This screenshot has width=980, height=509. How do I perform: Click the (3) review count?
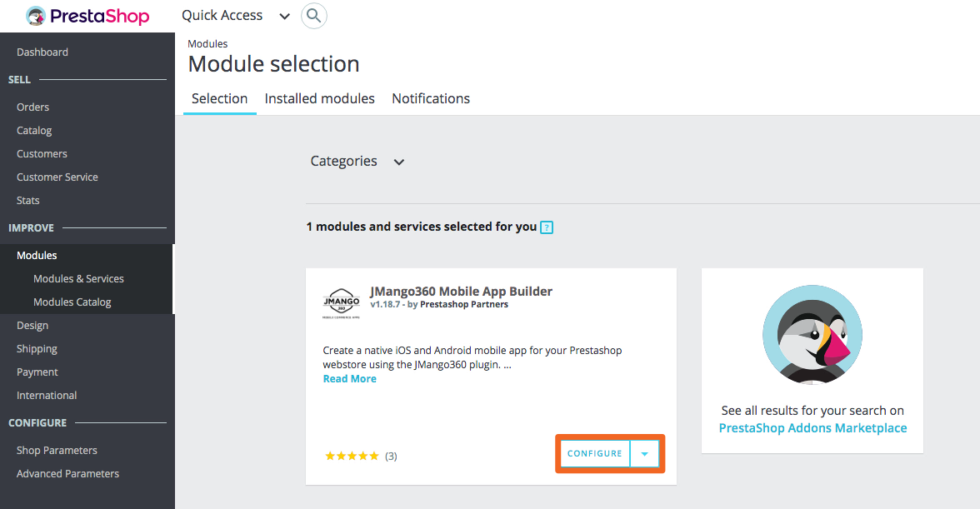click(x=391, y=456)
